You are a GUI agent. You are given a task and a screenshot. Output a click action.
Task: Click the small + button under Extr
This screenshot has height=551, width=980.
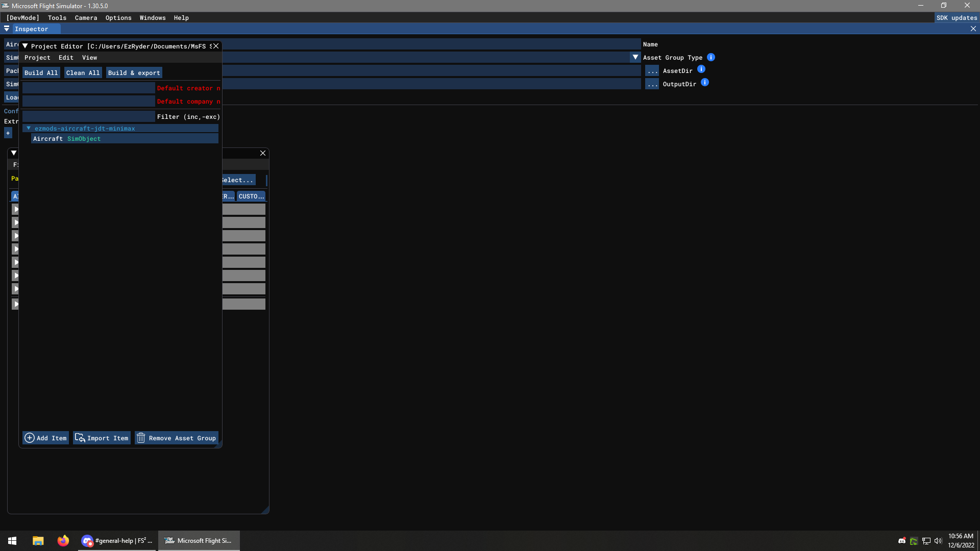point(8,133)
